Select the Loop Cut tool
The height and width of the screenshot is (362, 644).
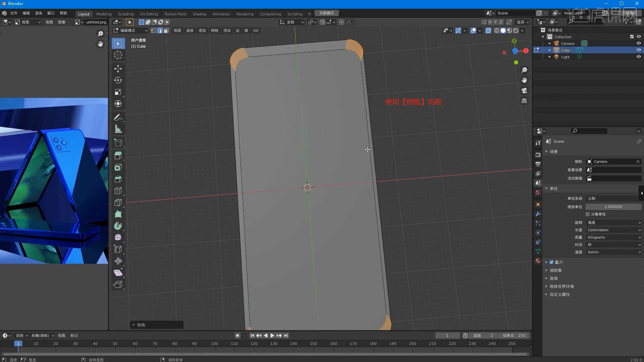[x=118, y=191]
